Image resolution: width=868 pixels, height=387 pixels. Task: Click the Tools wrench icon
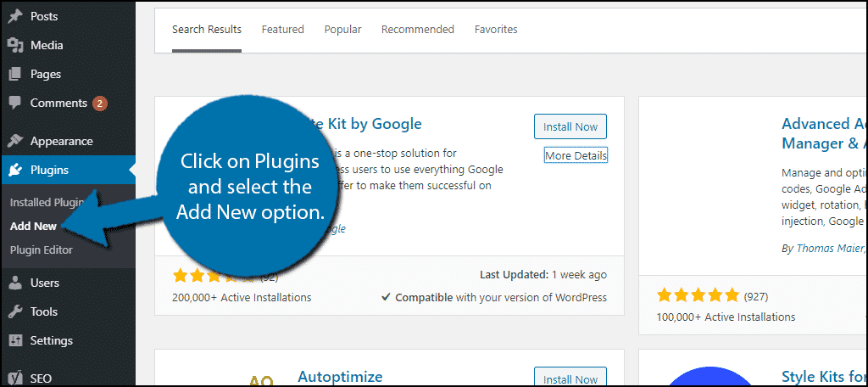click(x=15, y=311)
